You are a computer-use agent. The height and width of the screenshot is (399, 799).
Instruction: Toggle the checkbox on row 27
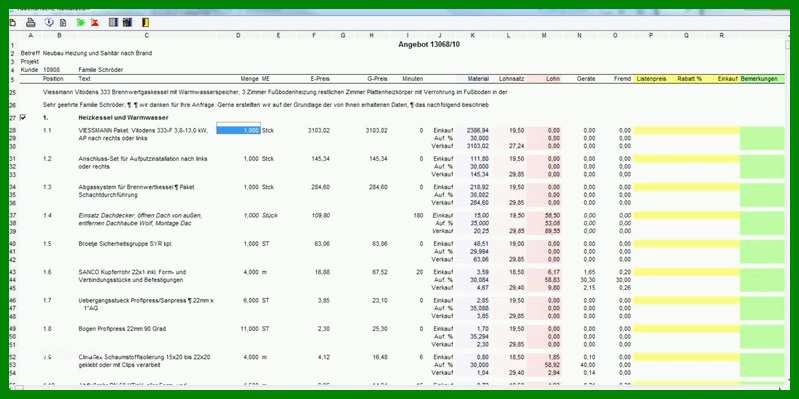(23, 117)
